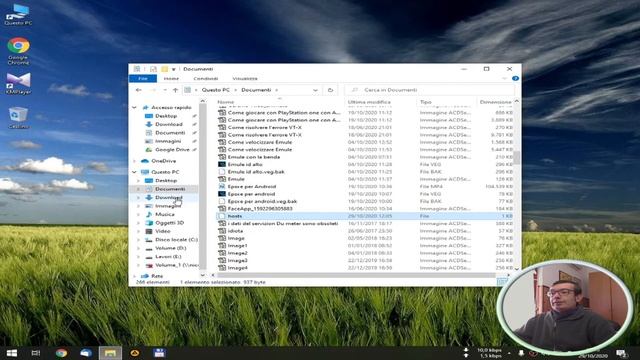Expand the Musica tree node
Image resolution: width=640 pixels, height=360 pixels.
tap(138, 214)
